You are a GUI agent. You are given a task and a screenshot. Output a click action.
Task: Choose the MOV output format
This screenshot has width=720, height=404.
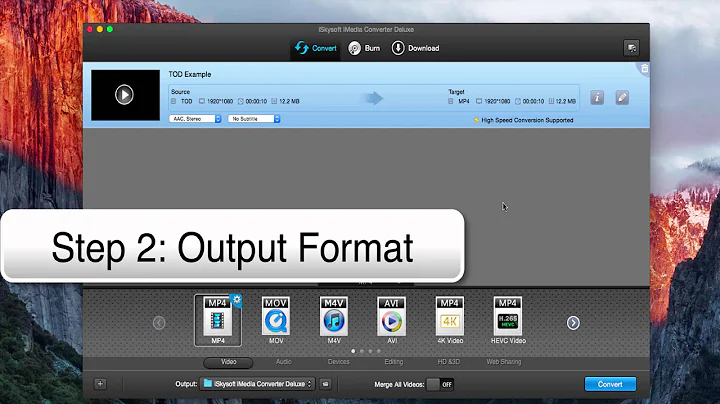(276, 320)
